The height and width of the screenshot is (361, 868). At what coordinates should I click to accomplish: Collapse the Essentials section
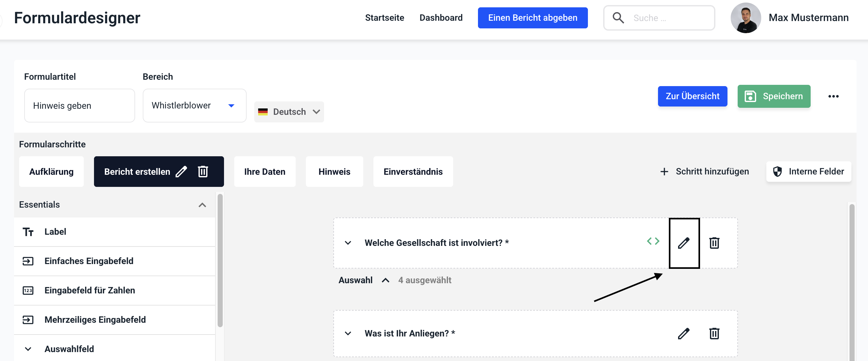tap(202, 205)
